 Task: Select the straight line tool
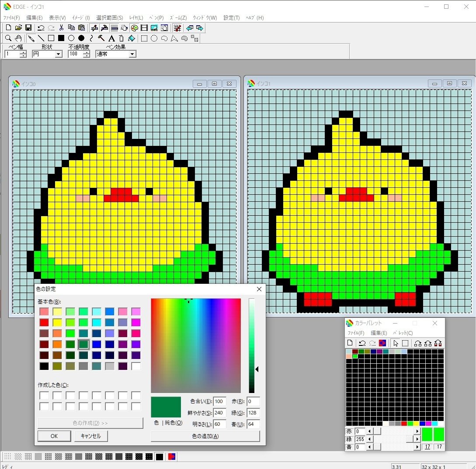41,38
